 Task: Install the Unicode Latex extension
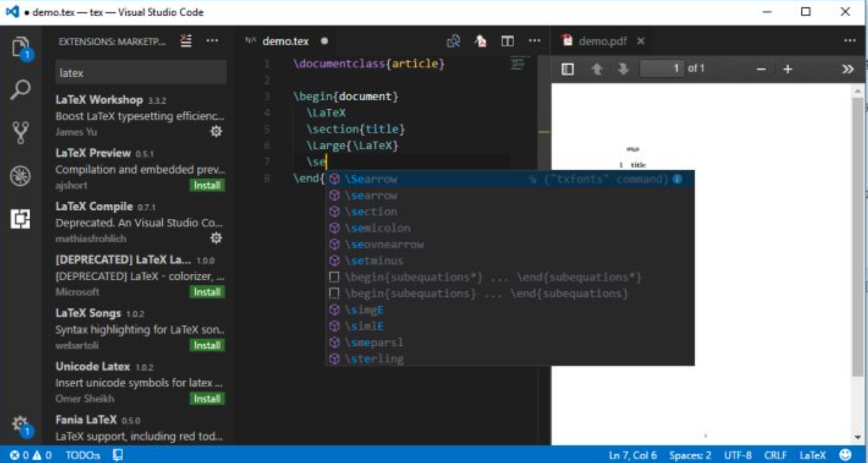(x=207, y=398)
